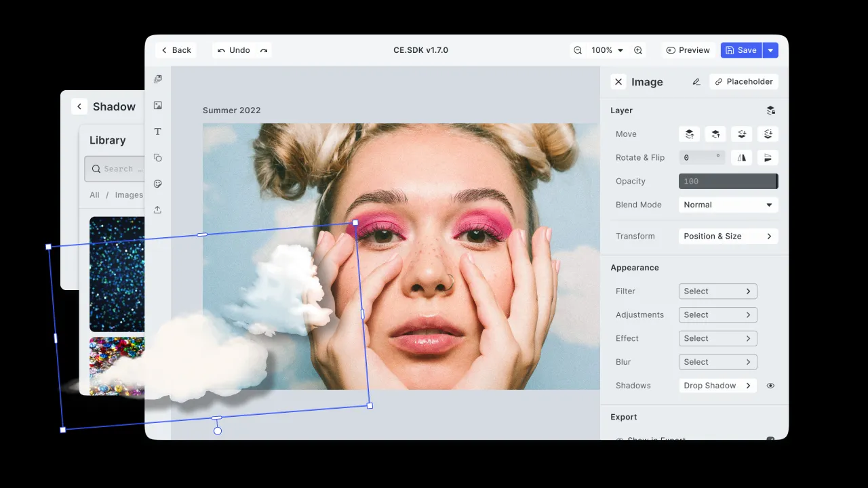
Task: Toggle Drop Shadow visibility eye
Action: point(770,386)
